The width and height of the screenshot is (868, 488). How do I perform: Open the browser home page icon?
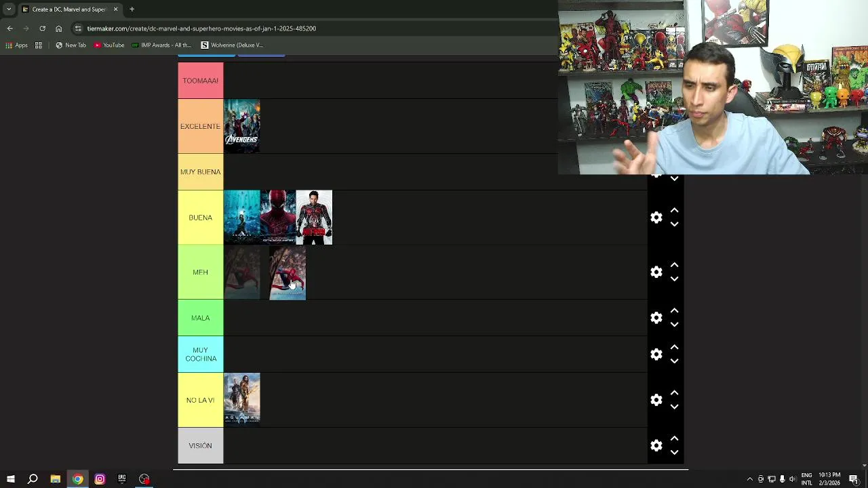pyautogui.click(x=59, y=28)
